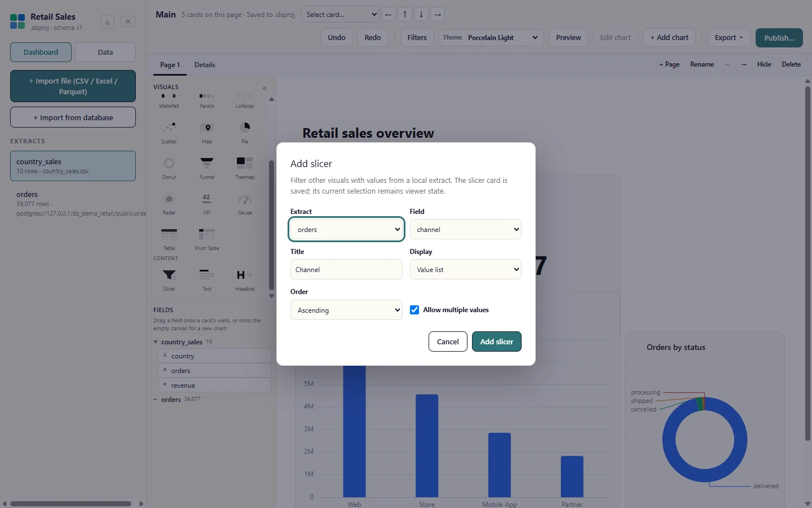The height and width of the screenshot is (508, 812).
Task: Collapse the left sidebar with chevron button
Action: point(128,21)
